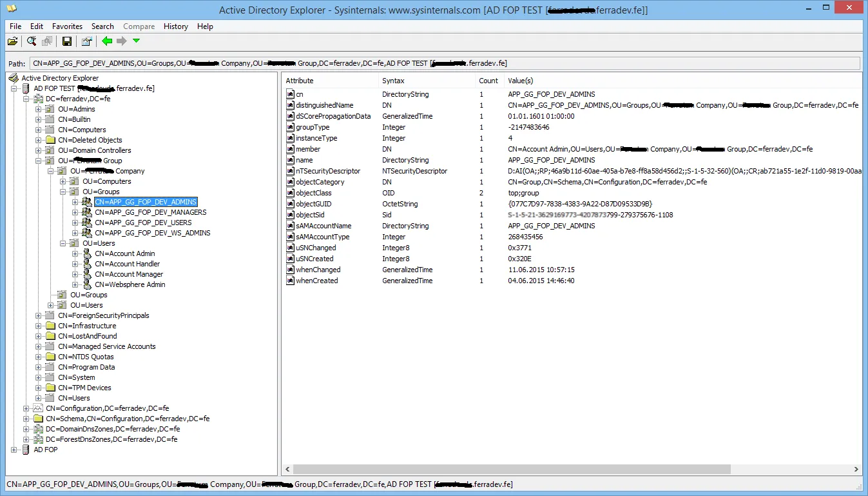Click the user icon of CN=Account Handler
This screenshot has width=868, height=496.
click(x=87, y=264)
